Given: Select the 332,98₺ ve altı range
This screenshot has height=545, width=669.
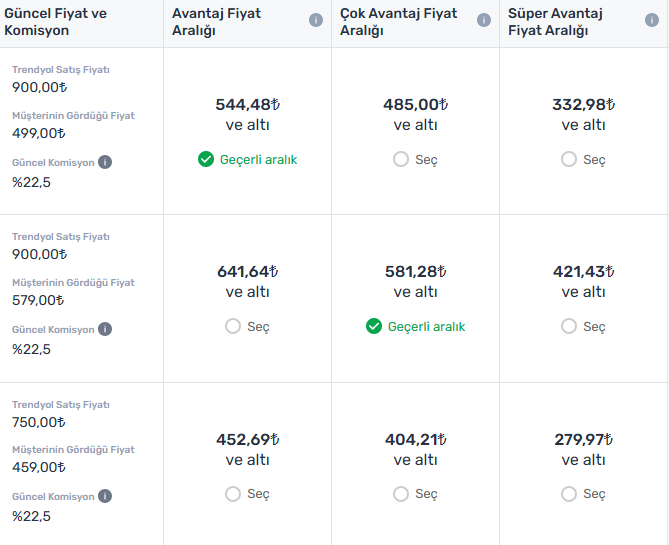Looking at the screenshot, I should coord(569,159).
